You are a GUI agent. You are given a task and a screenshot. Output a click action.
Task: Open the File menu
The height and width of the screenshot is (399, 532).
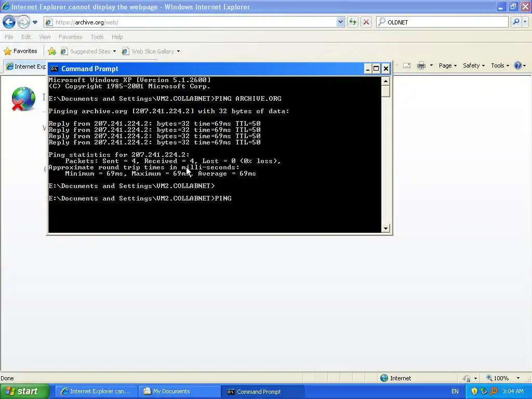point(9,37)
